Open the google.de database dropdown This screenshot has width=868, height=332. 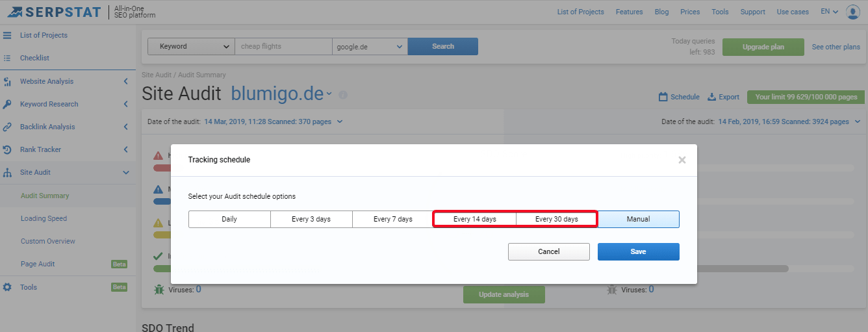click(x=370, y=46)
